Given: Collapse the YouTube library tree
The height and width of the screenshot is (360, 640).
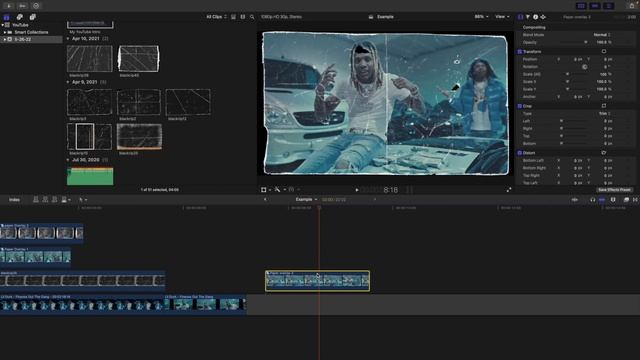Looking at the screenshot, I should coord(3,25).
